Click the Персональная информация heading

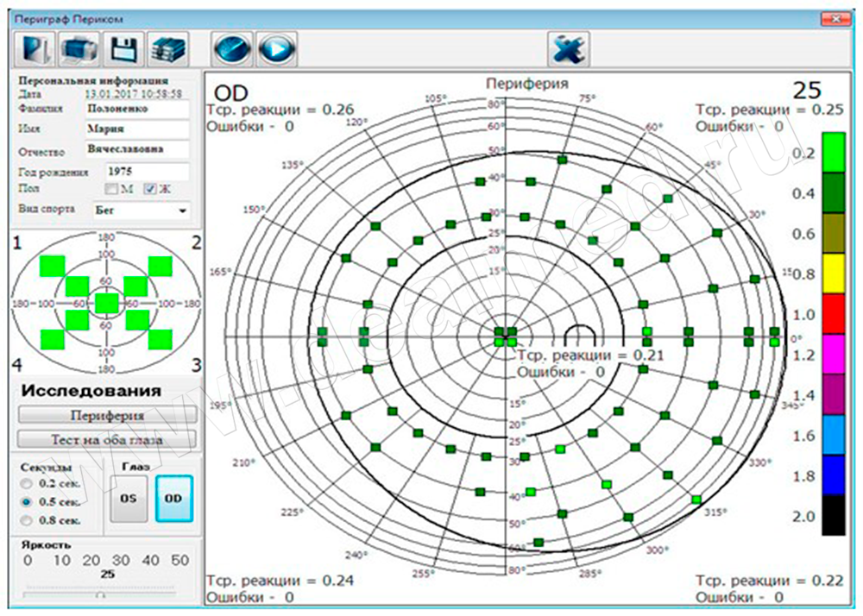[x=93, y=80]
